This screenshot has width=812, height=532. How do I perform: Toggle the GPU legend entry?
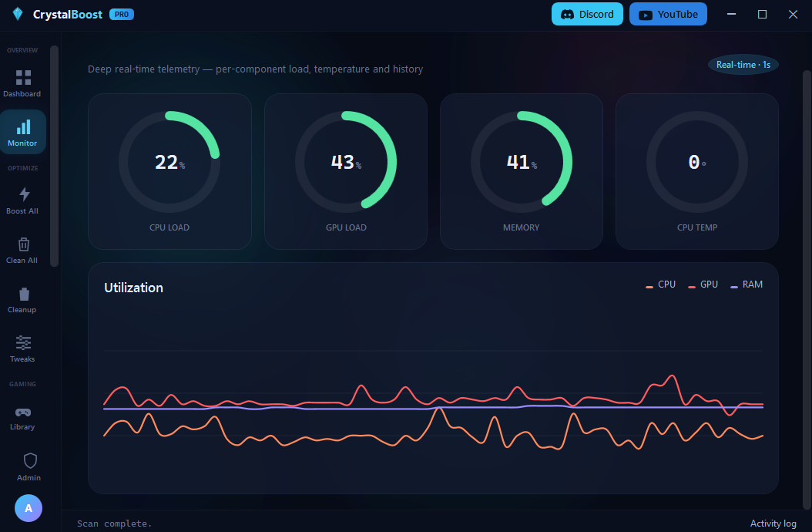click(703, 285)
